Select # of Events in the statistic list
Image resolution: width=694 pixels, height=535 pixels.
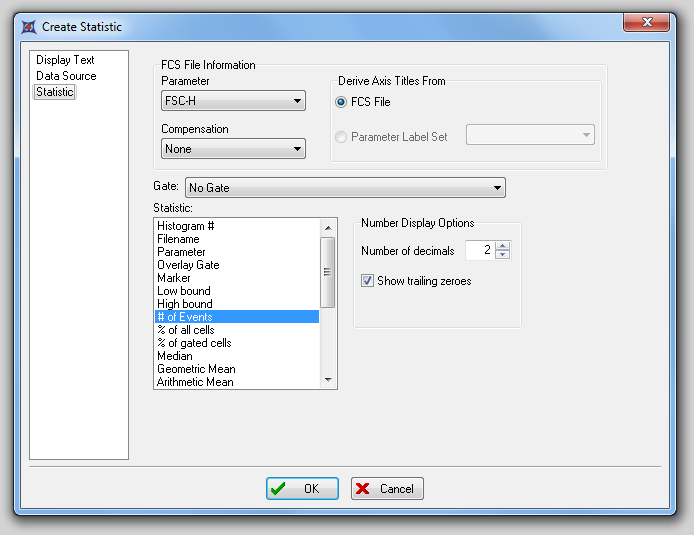(x=237, y=317)
